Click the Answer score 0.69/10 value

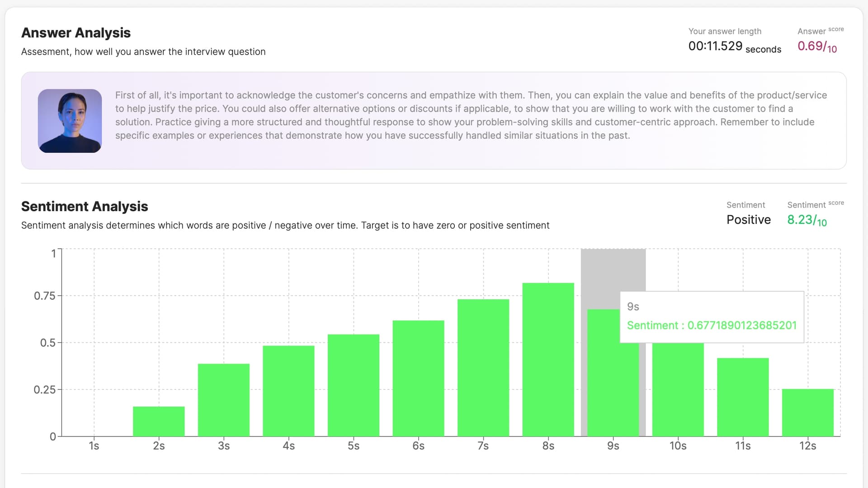(817, 46)
